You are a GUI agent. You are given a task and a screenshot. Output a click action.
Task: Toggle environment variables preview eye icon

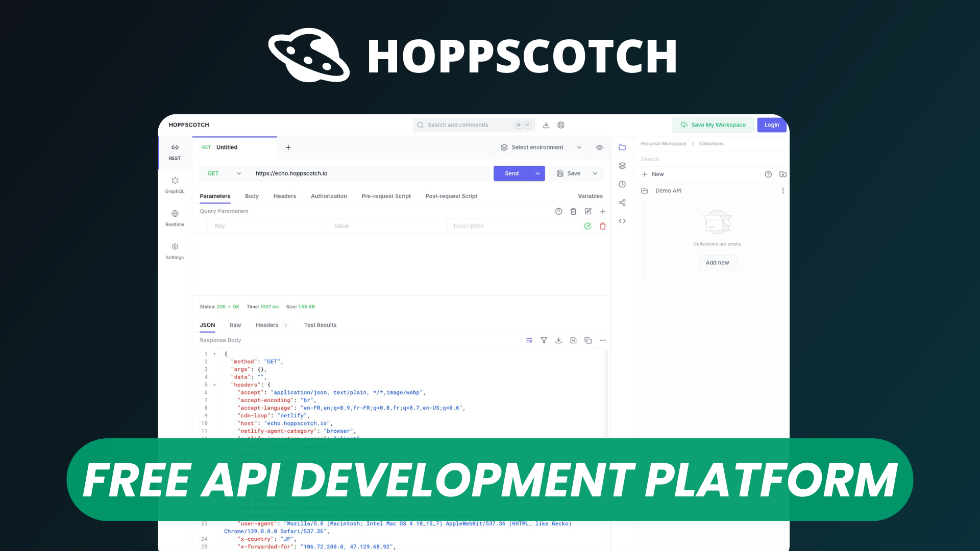tap(599, 147)
